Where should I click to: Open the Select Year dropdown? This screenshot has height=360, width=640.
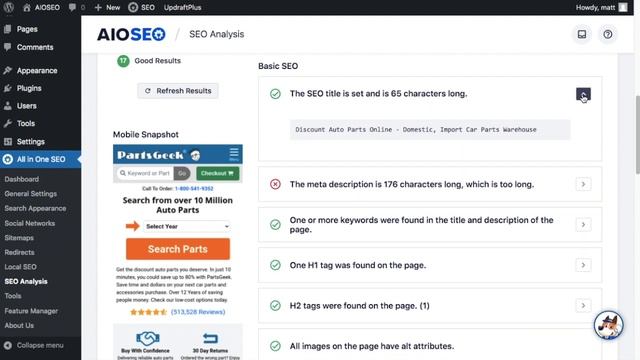187,226
